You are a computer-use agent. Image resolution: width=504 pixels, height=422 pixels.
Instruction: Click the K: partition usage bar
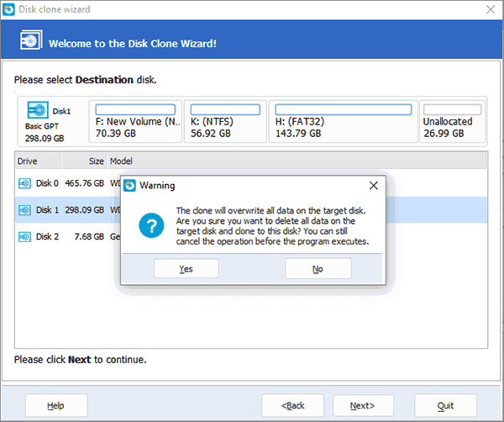[x=225, y=109]
